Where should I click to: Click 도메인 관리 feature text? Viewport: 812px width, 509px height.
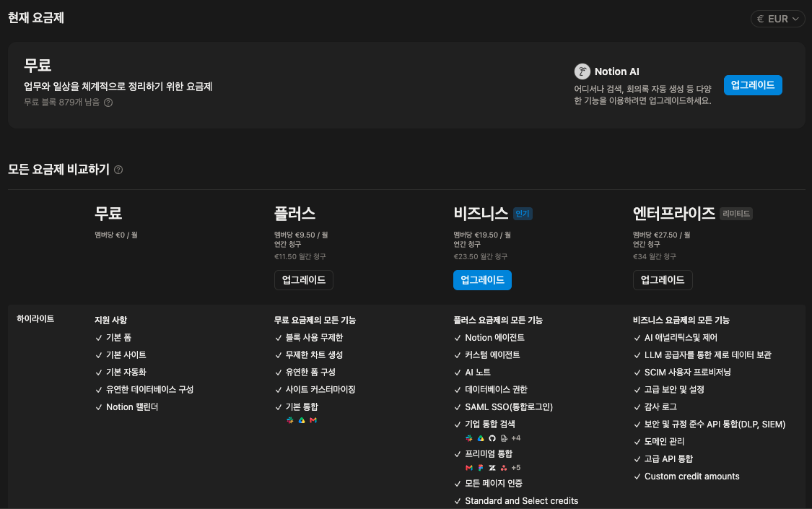point(665,442)
